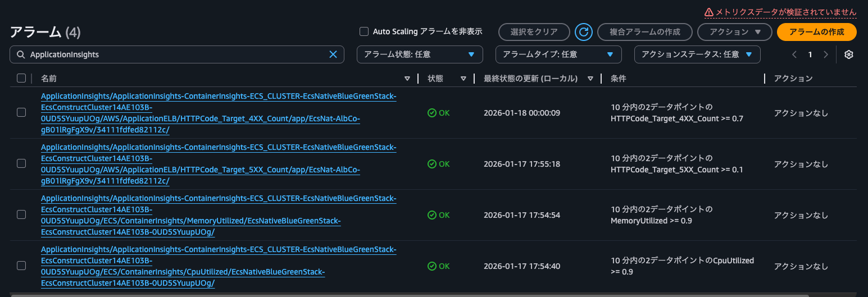
Task: Select the HTTPCode_Target_4XX_Count alarm checkbox
Action: (x=21, y=112)
